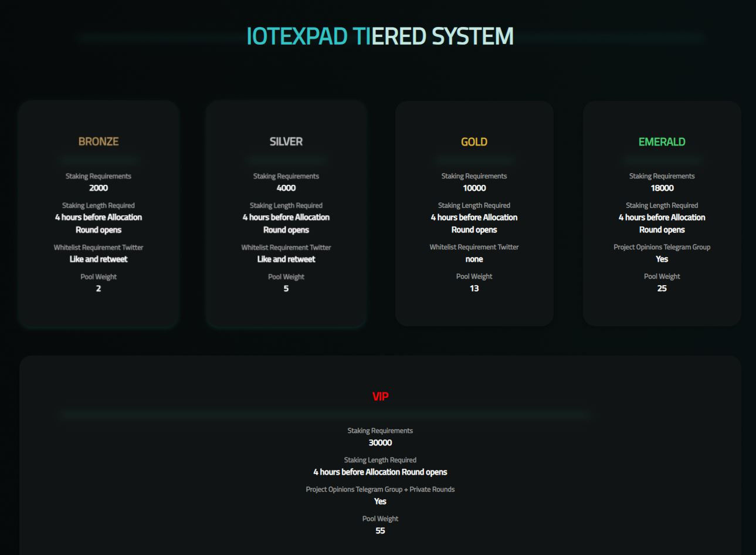Click Gold 'Staking Length Required' label
Viewport: 756px width, 555px height.
coord(474,205)
